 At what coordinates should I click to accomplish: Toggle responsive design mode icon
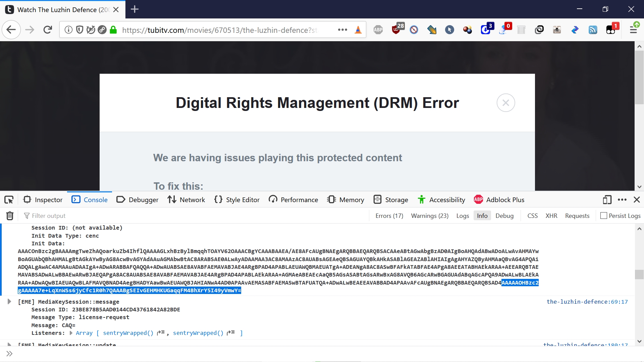click(607, 200)
